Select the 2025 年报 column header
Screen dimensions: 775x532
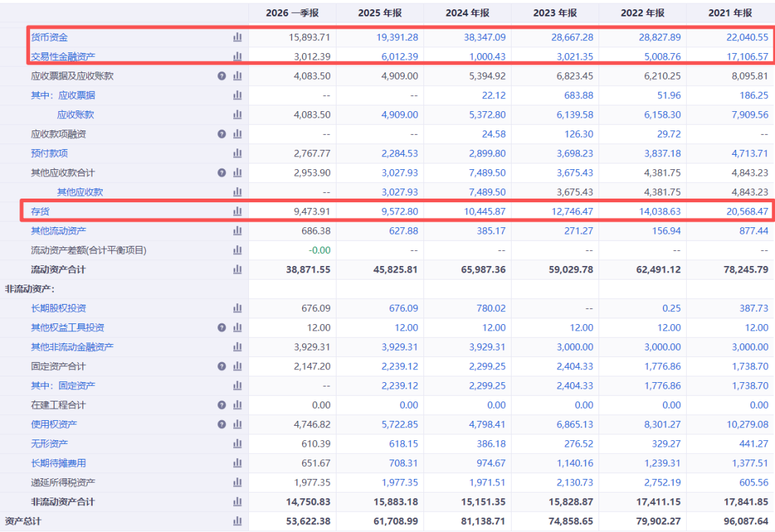(380, 14)
